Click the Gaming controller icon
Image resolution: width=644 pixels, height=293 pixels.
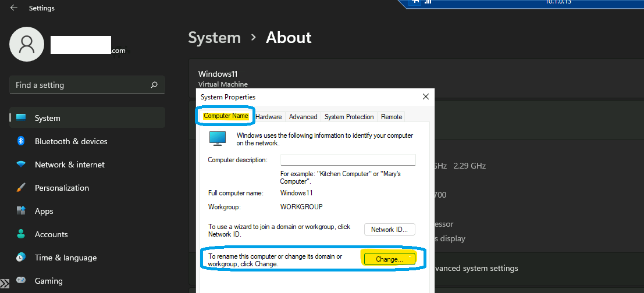pyautogui.click(x=21, y=281)
